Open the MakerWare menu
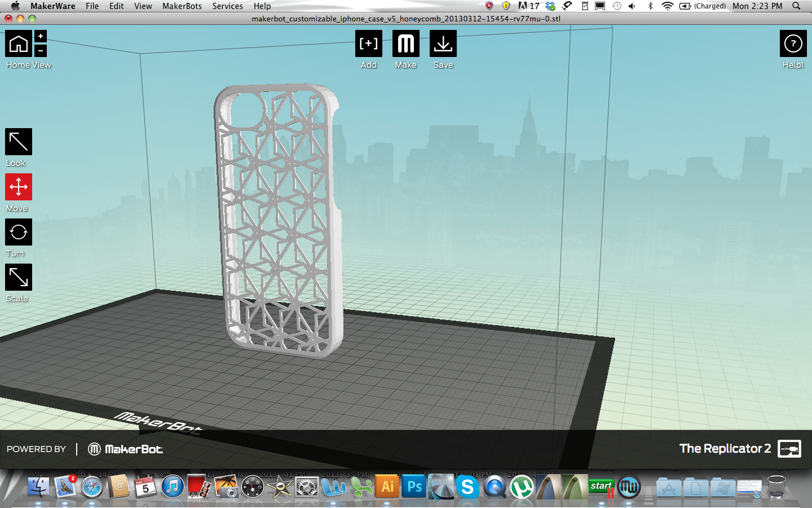The width and height of the screenshot is (812, 508). coord(53,6)
